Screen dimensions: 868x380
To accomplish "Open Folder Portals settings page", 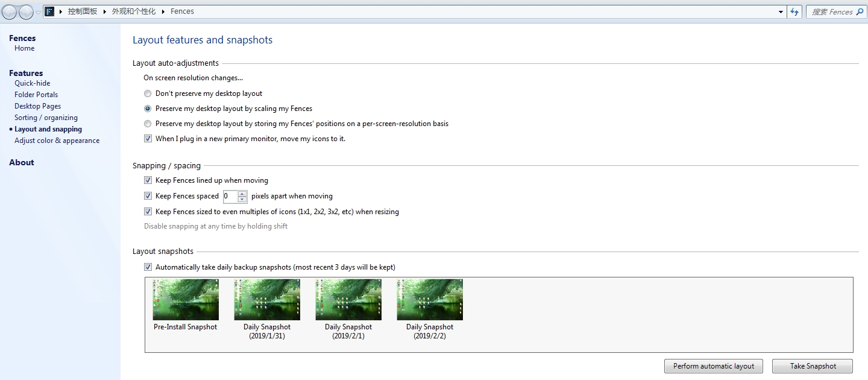I will coord(36,95).
